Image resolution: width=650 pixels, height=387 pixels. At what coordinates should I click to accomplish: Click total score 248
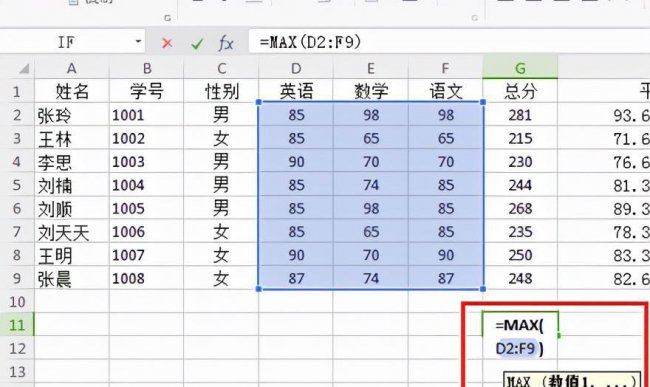[520, 278]
